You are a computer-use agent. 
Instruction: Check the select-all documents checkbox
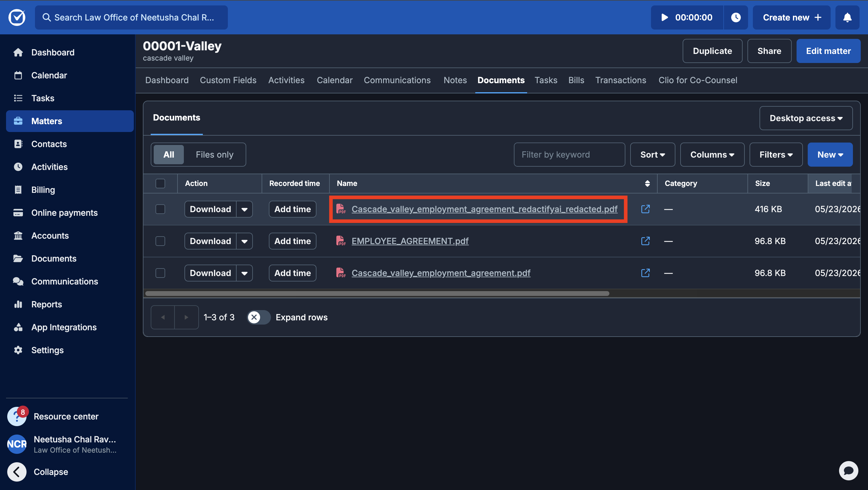[x=160, y=183]
